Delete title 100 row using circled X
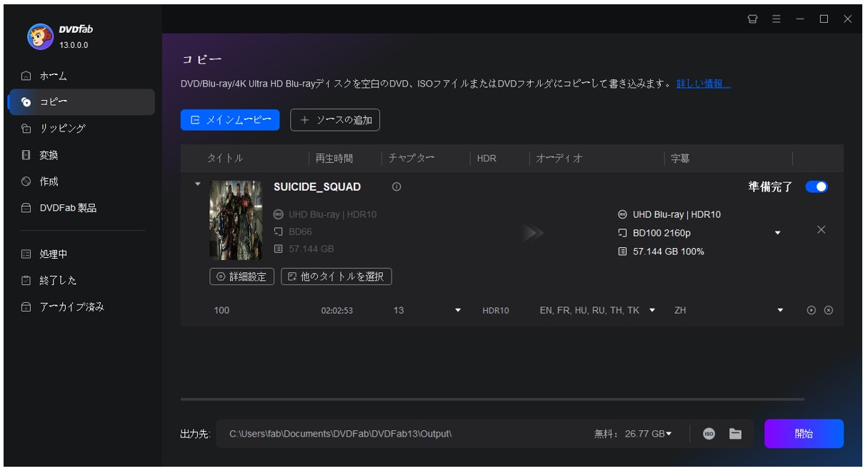This screenshot has height=471, width=868. pos(829,310)
